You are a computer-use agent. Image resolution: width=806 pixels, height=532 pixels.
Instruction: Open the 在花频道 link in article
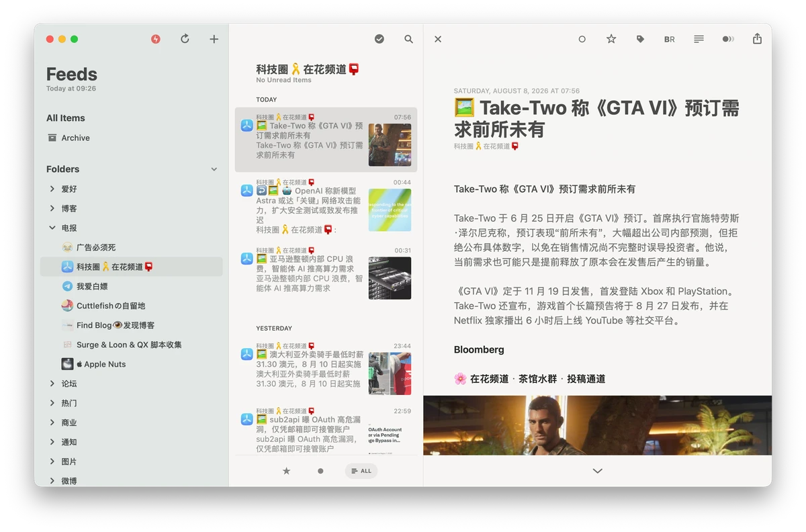490,379
